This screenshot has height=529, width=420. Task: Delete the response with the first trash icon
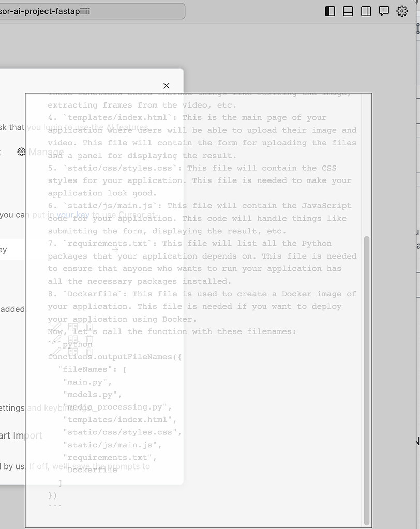coord(89,327)
